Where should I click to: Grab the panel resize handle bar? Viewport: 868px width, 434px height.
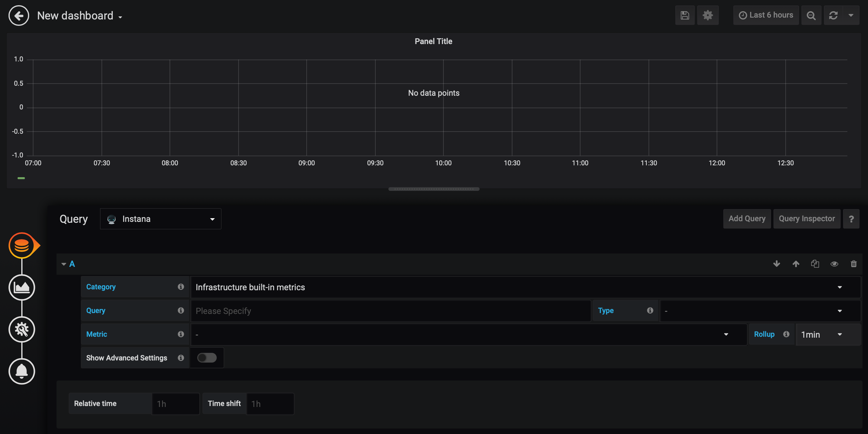(x=434, y=189)
